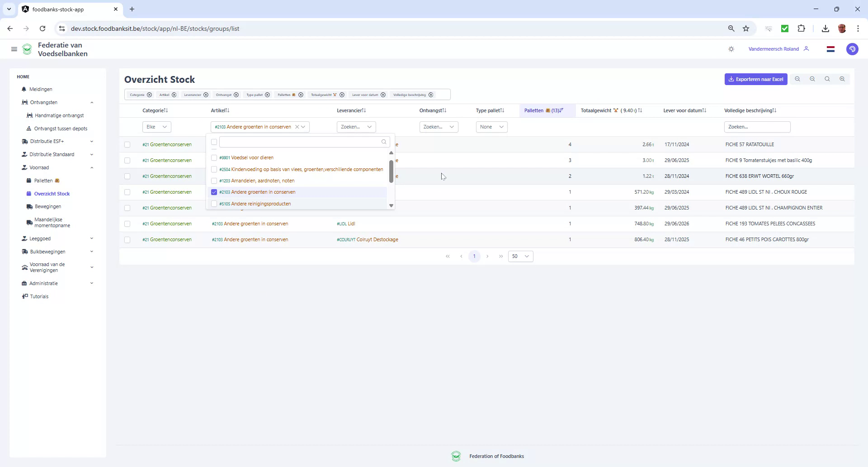868x467 pixels.
Task: Open the user avatar in the top-right corner
Action: pyautogui.click(x=853, y=49)
